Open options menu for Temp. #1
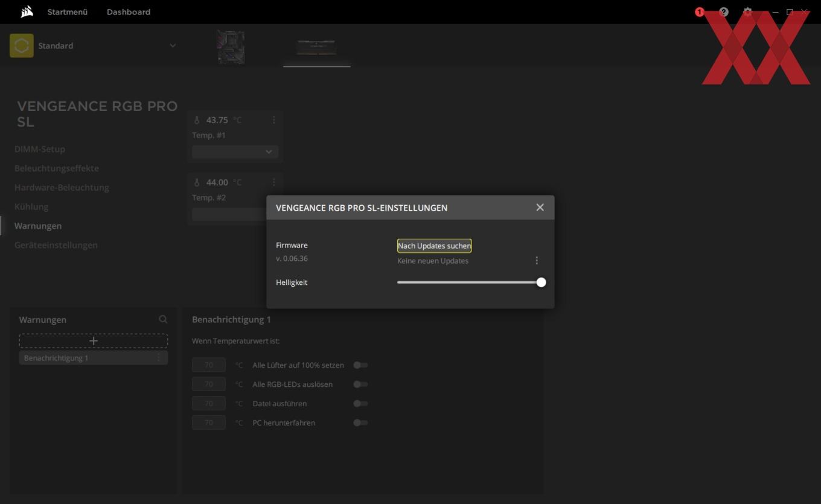 [x=273, y=120]
